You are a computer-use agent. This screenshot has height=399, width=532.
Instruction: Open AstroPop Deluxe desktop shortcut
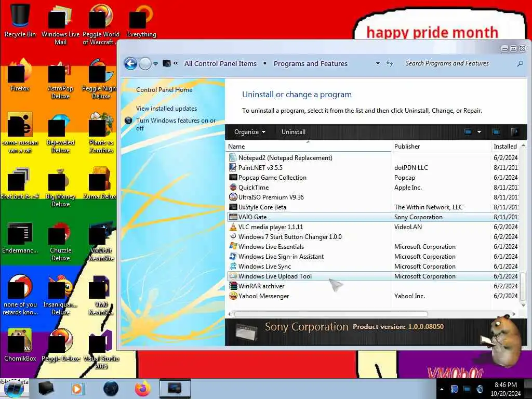pos(60,79)
